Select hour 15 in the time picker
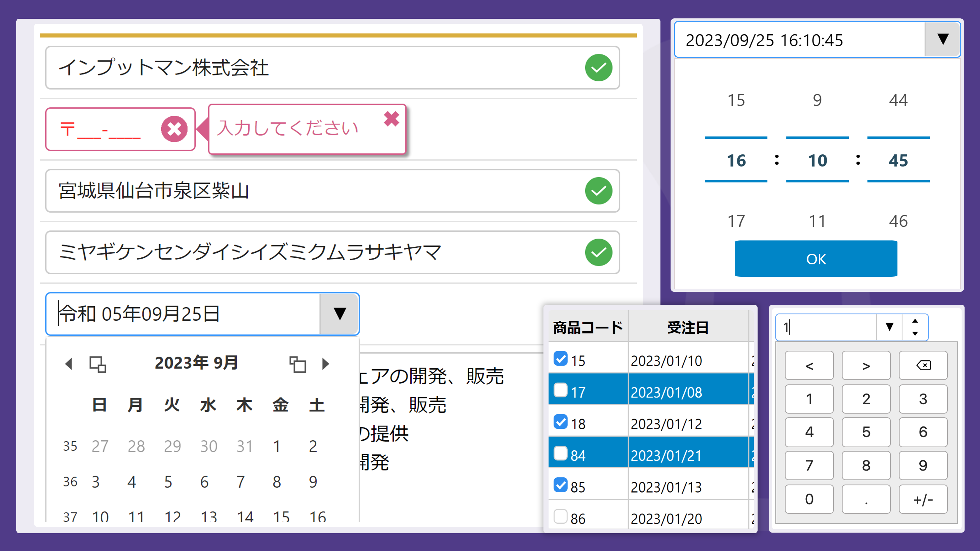This screenshot has width=980, height=551. pyautogui.click(x=736, y=100)
